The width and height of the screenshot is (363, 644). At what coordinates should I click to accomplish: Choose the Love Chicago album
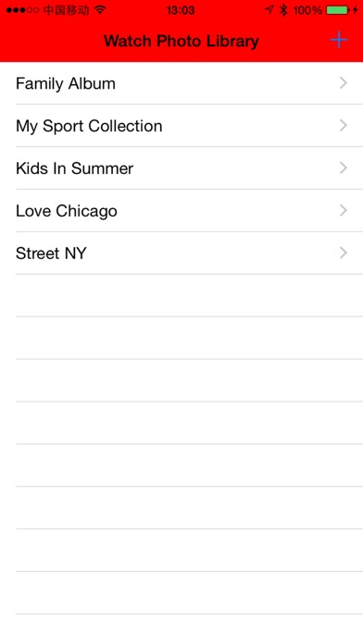click(x=181, y=210)
